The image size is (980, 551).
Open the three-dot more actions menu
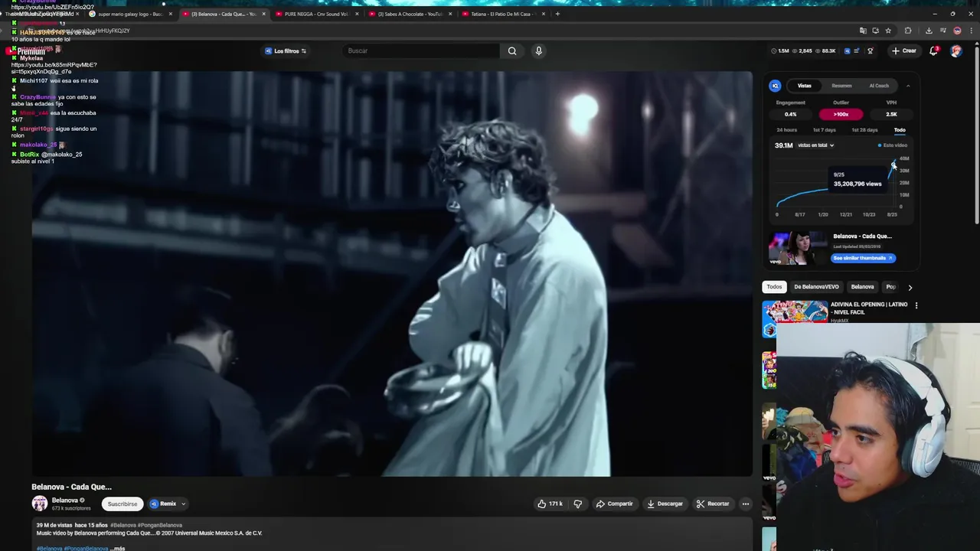746,504
